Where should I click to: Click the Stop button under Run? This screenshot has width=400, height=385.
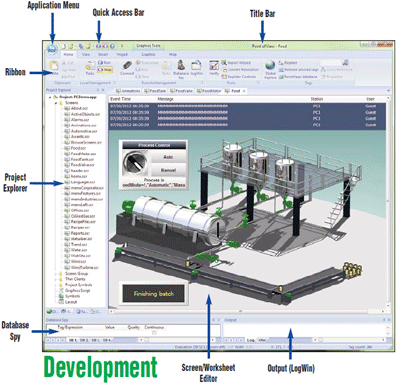click(x=105, y=70)
